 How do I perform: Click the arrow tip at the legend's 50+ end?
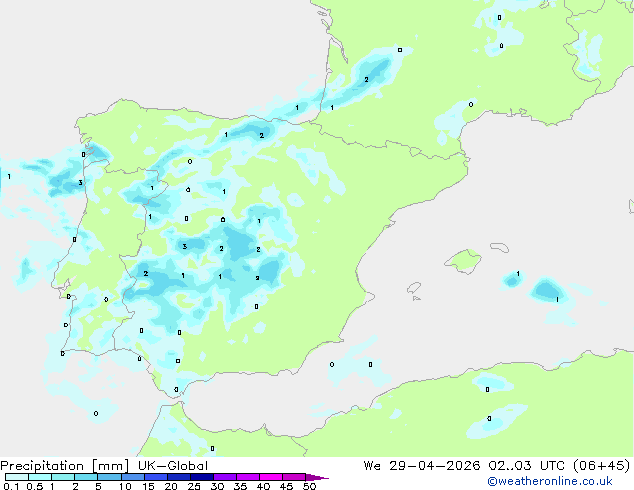click(x=317, y=477)
